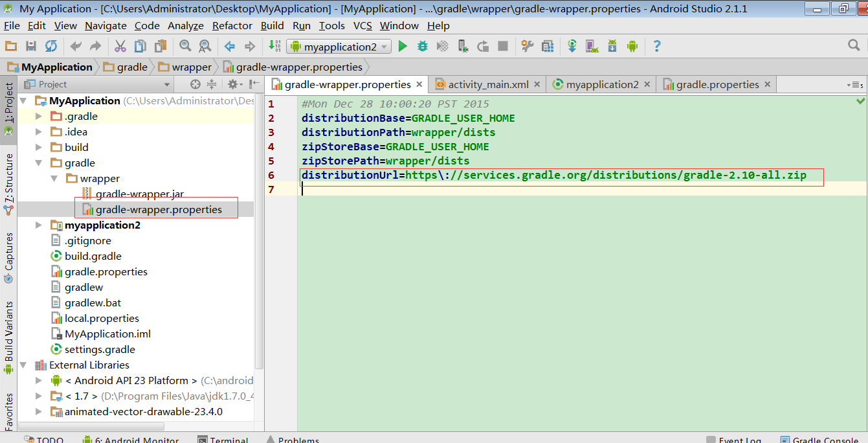Click the Help question mark icon

click(657, 46)
